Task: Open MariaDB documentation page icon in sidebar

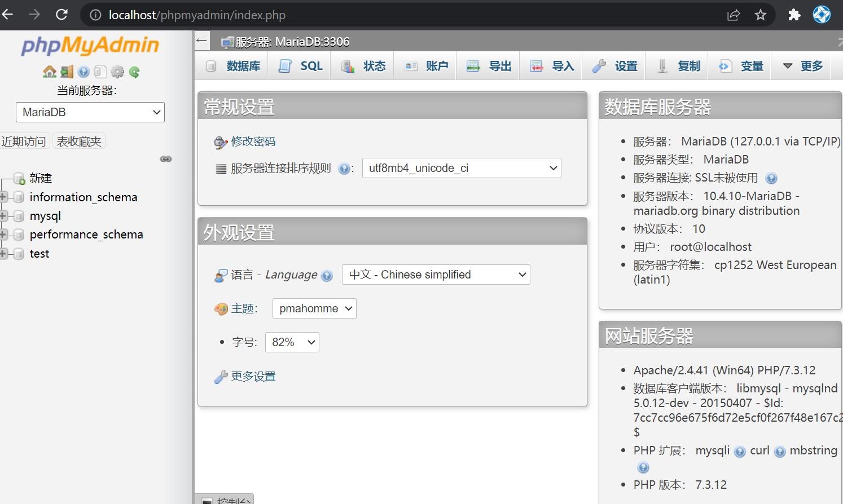Action: click(100, 72)
